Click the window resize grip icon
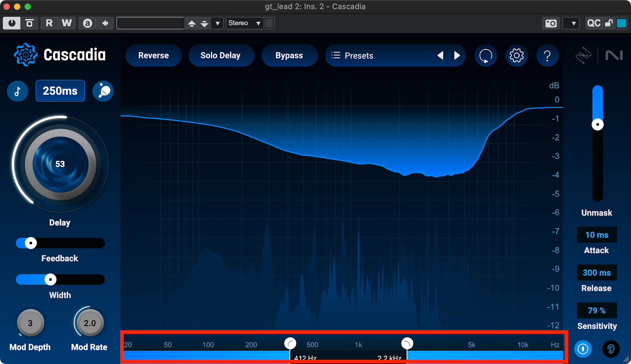Image resolution: width=631 pixels, height=364 pixels. click(626, 359)
